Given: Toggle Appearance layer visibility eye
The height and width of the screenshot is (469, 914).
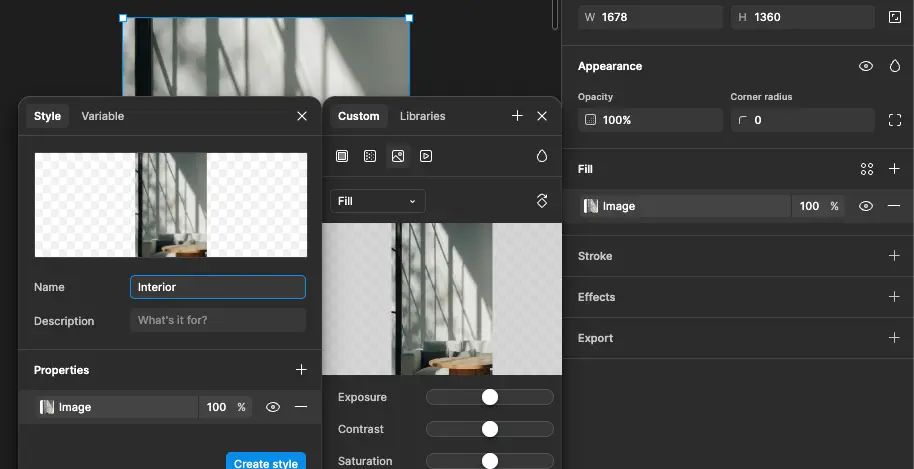Looking at the screenshot, I should pos(866,66).
